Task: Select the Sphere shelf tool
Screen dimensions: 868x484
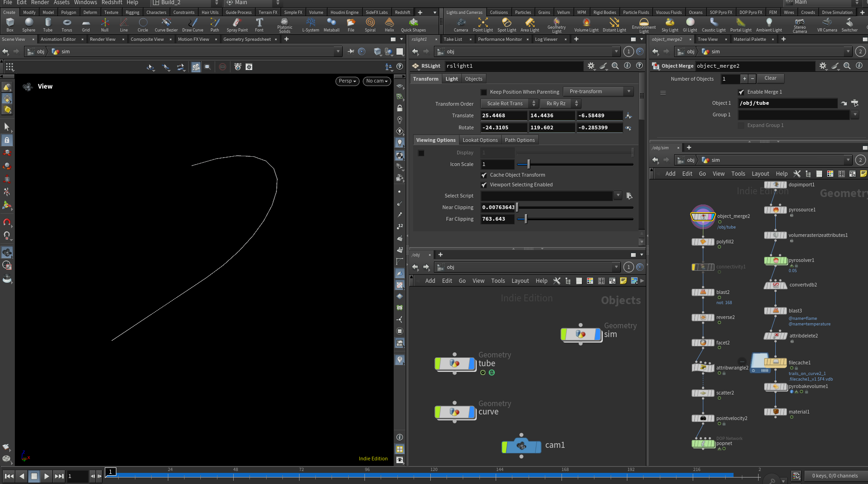Action: (x=29, y=25)
